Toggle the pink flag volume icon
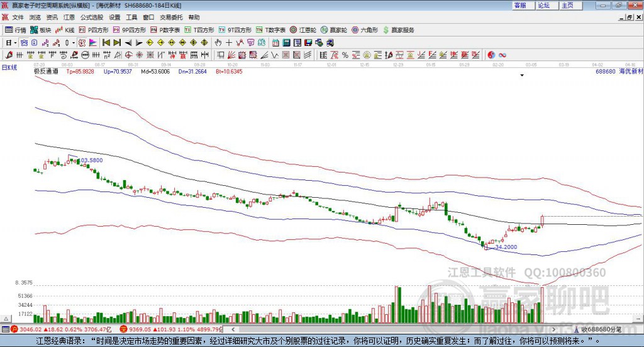 pos(93,43)
